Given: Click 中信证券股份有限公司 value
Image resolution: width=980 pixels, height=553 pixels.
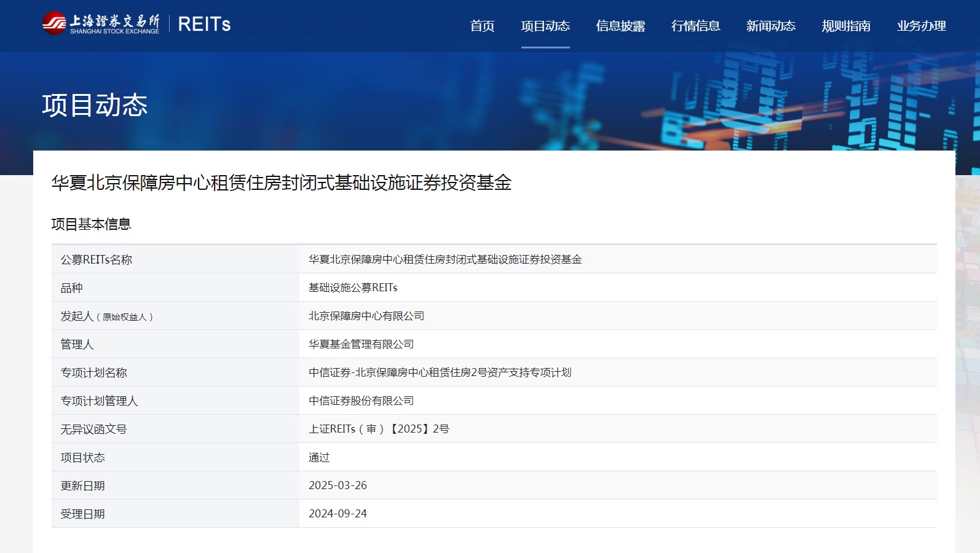Looking at the screenshot, I should tap(362, 401).
